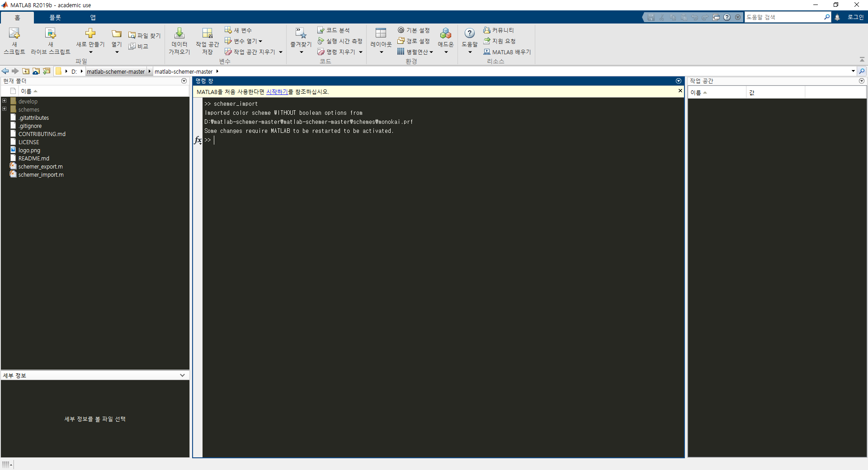The width and height of the screenshot is (868, 470).
Task: Open quick access toolbar customize dropdown
Action: coord(738,17)
